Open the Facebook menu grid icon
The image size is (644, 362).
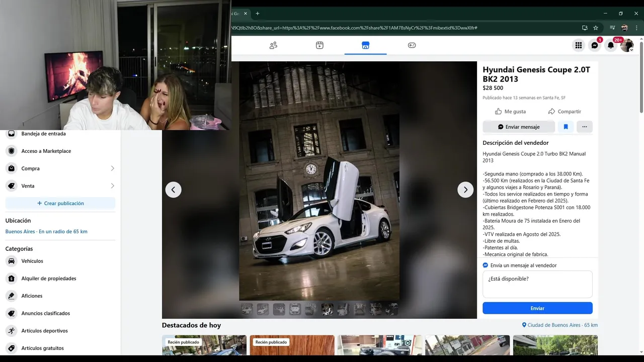[579, 45]
